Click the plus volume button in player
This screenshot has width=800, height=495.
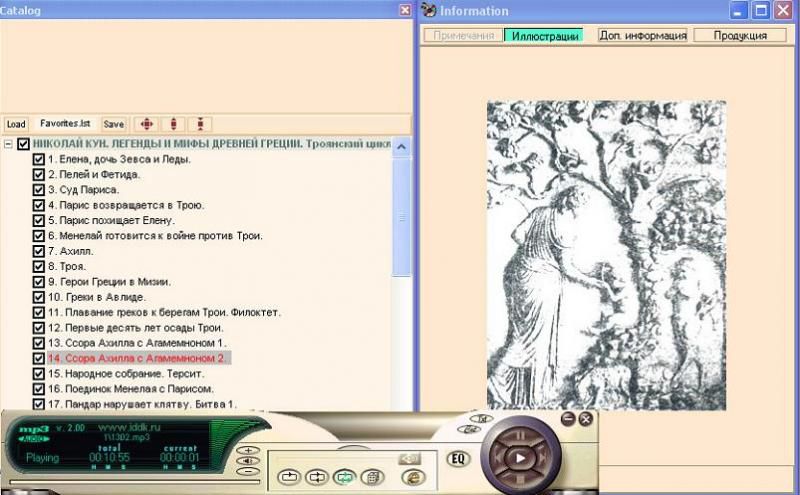(x=247, y=451)
